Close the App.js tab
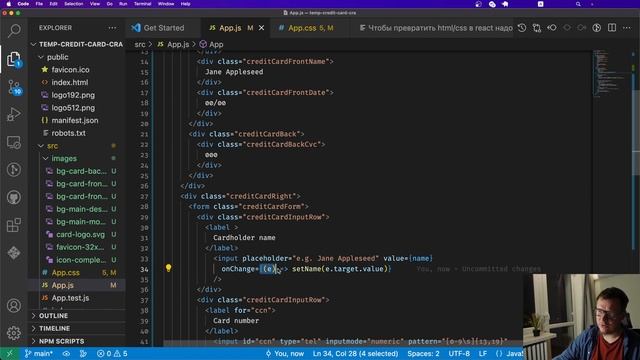 click(x=262, y=28)
